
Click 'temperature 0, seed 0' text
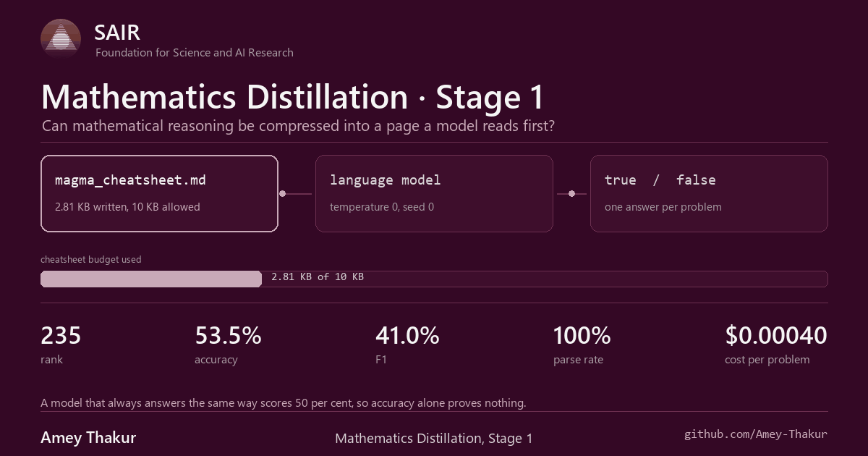[x=382, y=207]
